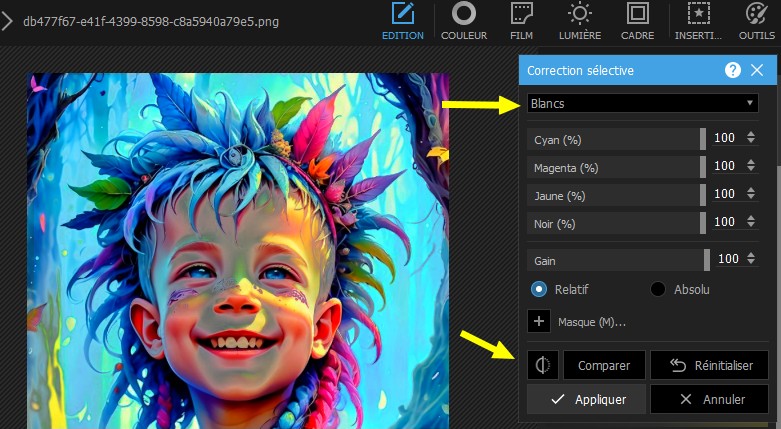Increase the Cyan value with up arrow
The height and width of the screenshot is (429, 781).
point(751,134)
